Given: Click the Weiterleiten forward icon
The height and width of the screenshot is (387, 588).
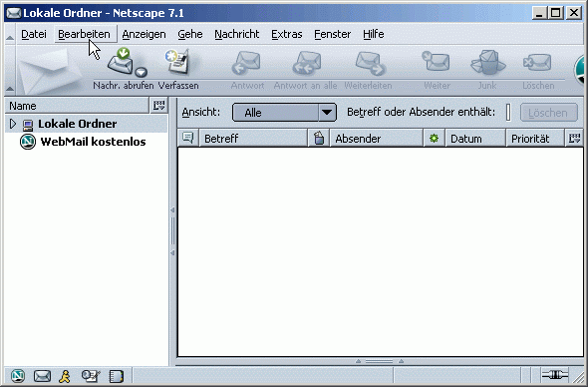Looking at the screenshot, I should (370, 63).
